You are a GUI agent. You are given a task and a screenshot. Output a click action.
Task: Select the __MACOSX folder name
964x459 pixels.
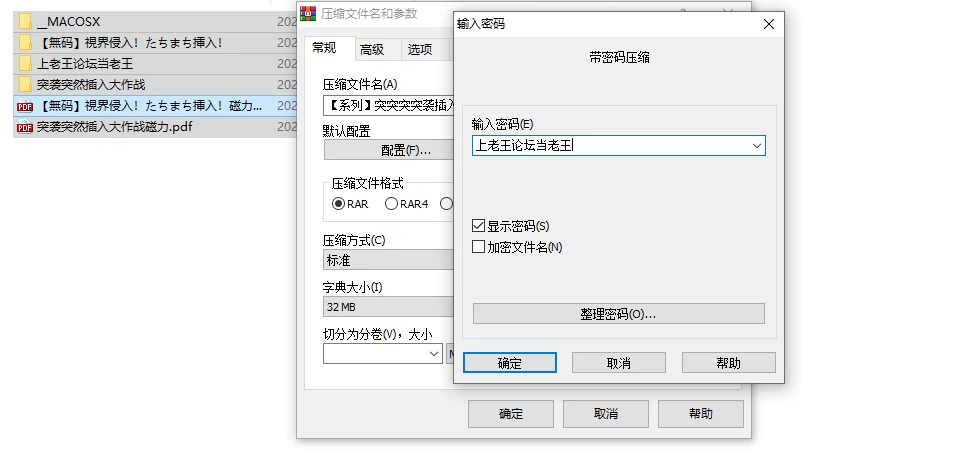point(68,22)
